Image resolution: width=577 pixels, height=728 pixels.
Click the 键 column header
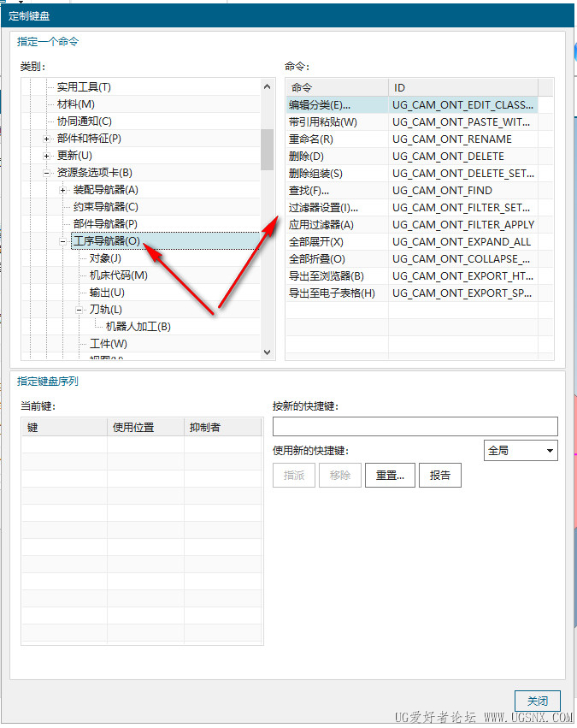[x=64, y=427]
